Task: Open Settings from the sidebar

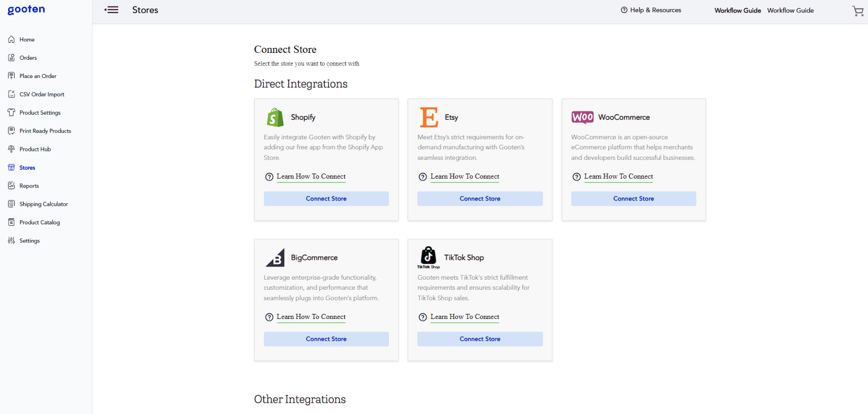Action: (x=30, y=241)
